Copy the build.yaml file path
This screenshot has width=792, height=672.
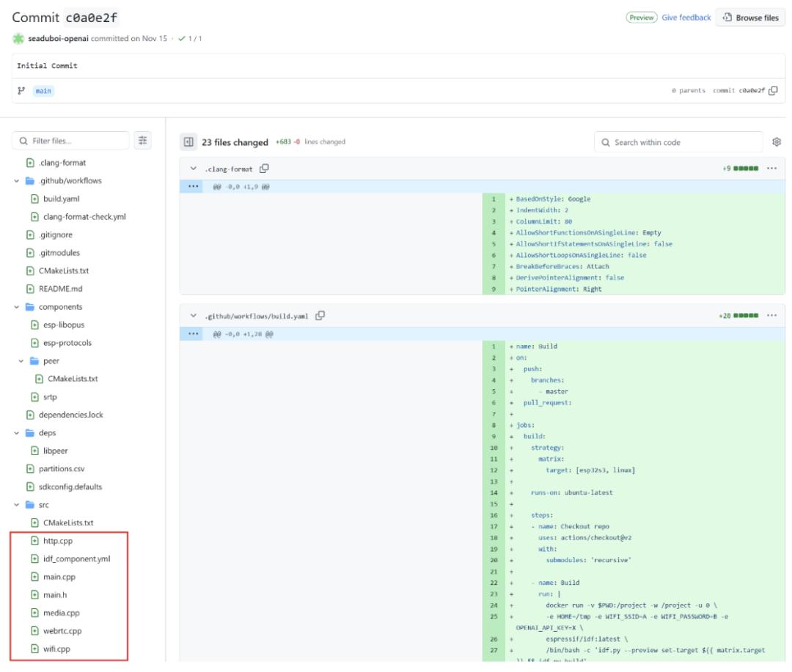click(x=320, y=316)
